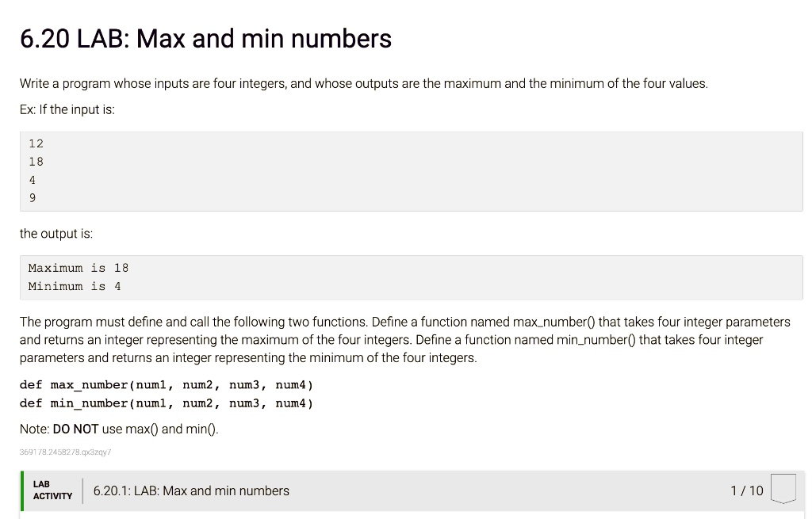
Task: Select the min_number function signature
Action: click(x=164, y=403)
